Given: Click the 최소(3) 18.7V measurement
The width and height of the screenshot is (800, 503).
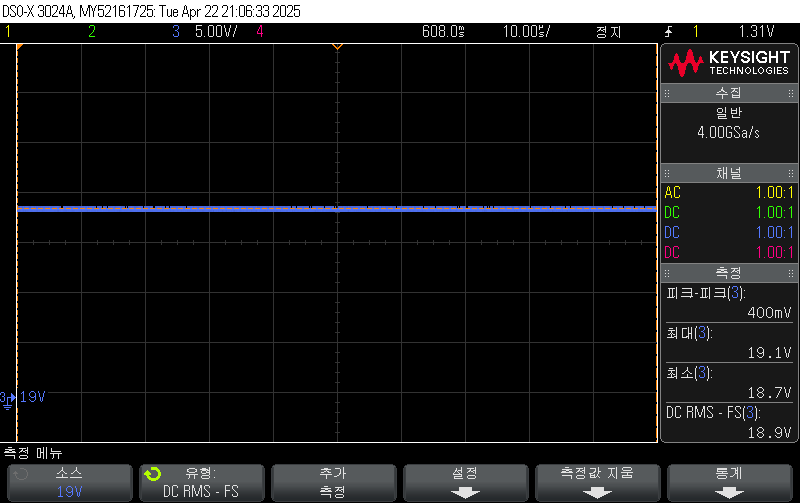Looking at the screenshot, I should (x=729, y=383).
